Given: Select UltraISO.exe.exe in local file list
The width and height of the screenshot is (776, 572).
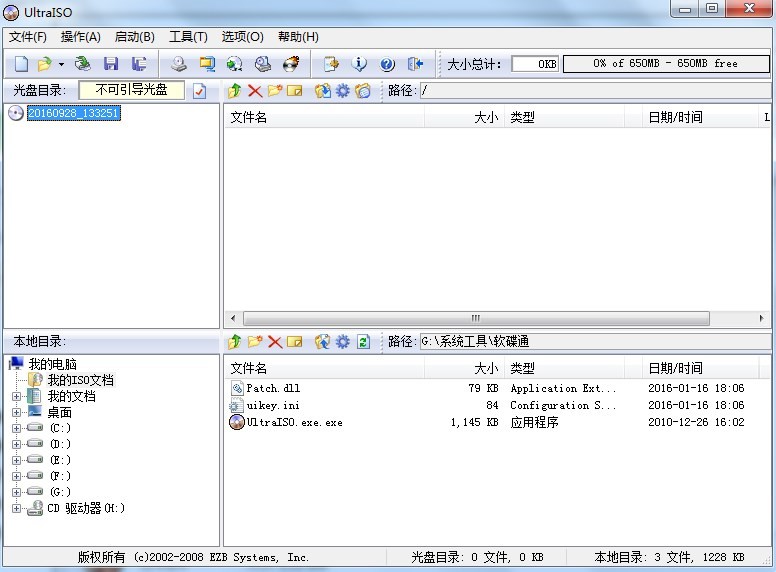Looking at the screenshot, I should [294, 422].
